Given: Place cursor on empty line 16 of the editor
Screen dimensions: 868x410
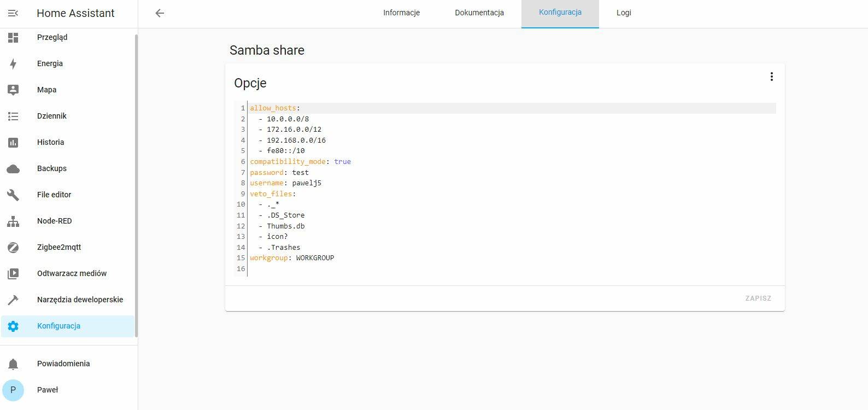Looking at the screenshot, I should [512, 268].
